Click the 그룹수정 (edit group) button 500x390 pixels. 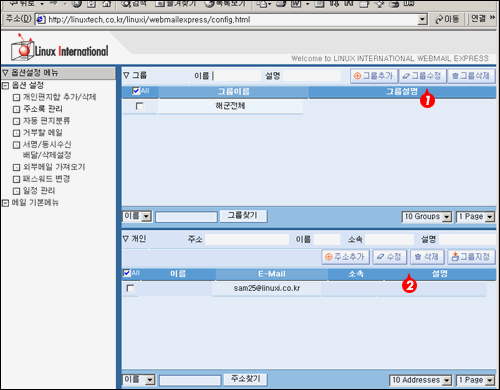point(422,76)
